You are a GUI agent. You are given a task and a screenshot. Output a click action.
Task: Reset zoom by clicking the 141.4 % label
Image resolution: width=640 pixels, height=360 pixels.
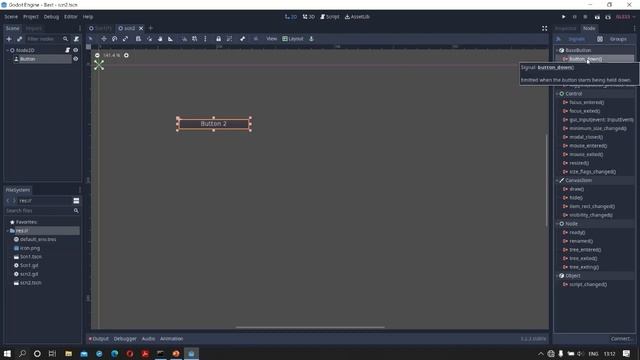112,55
